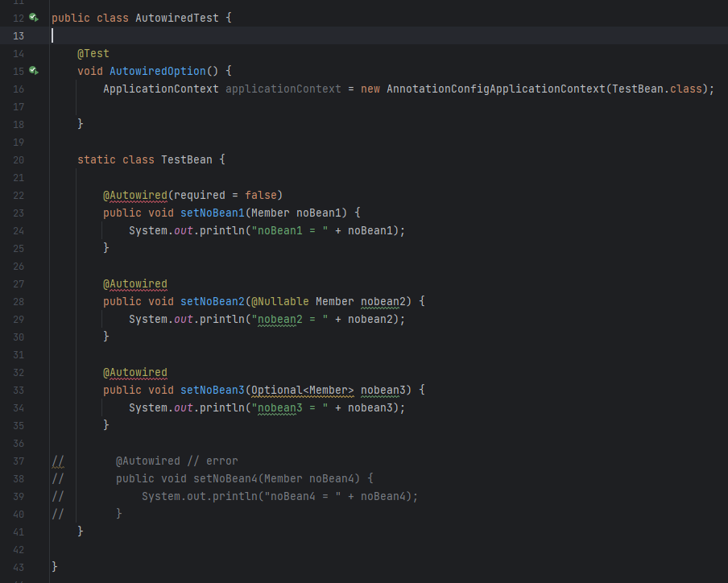The image size is (728, 583).
Task: Click the static keyword before class TestBean
Action: 97,159
